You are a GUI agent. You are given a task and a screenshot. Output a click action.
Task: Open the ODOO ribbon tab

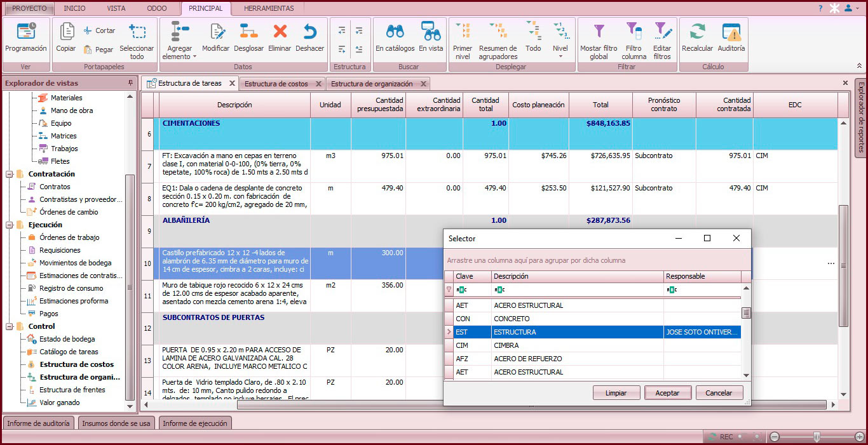[x=156, y=8]
